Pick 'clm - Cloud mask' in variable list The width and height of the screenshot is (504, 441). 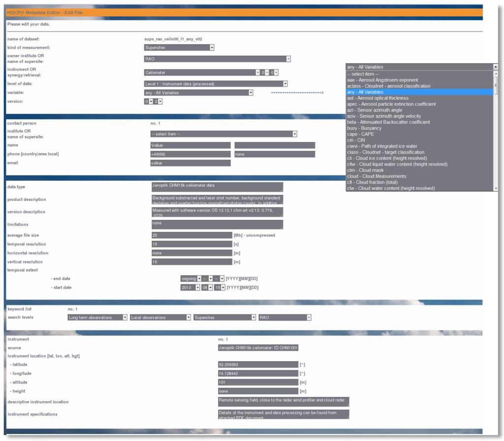click(x=365, y=170)
